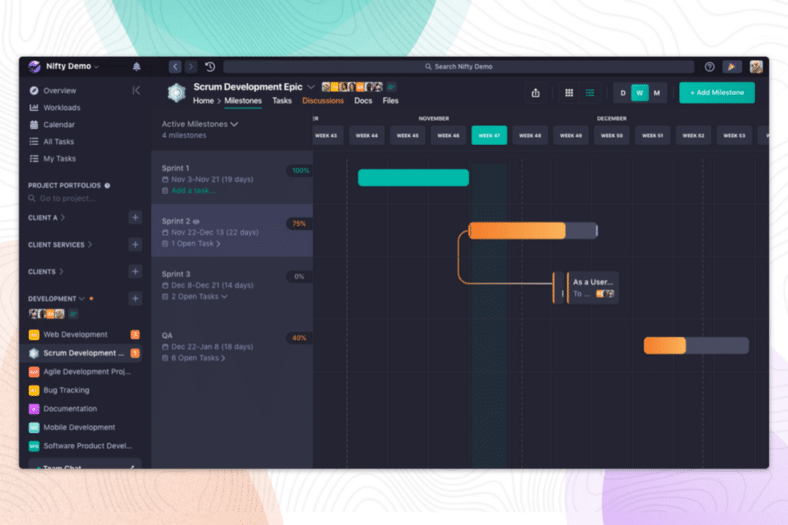This screenshot has height=525, width=788.
Task: Open the help question mark icon
Action: [709, 67]
